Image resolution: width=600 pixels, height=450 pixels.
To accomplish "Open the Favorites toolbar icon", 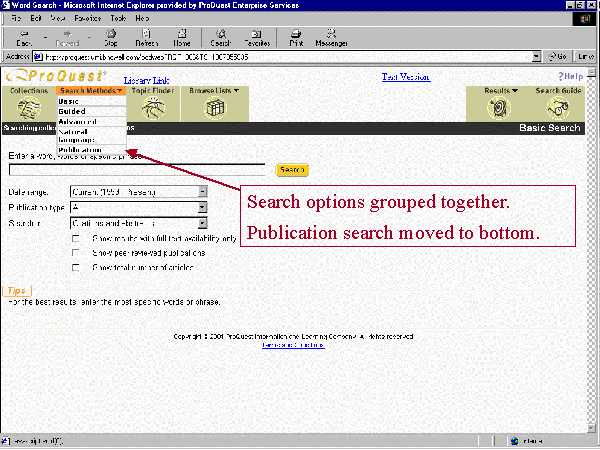I will (x=257, y=34).
